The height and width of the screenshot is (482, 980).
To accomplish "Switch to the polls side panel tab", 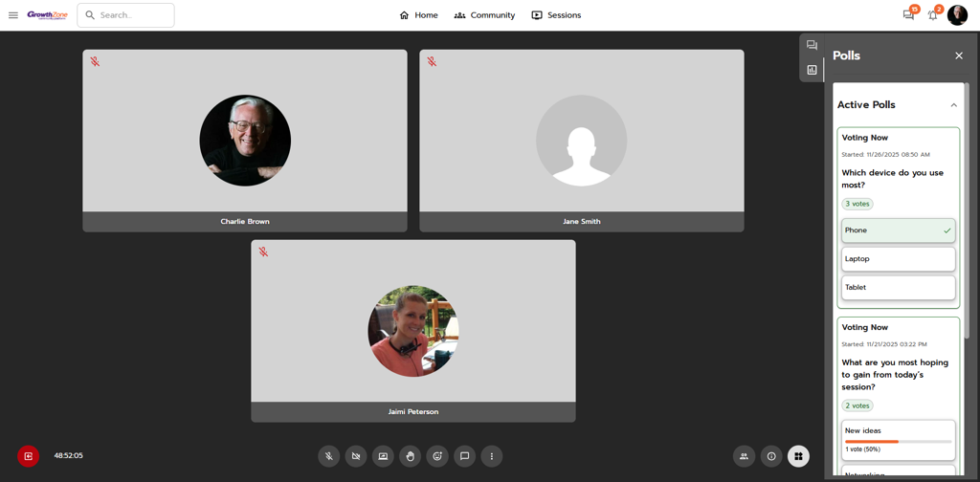I will point(812,69).
